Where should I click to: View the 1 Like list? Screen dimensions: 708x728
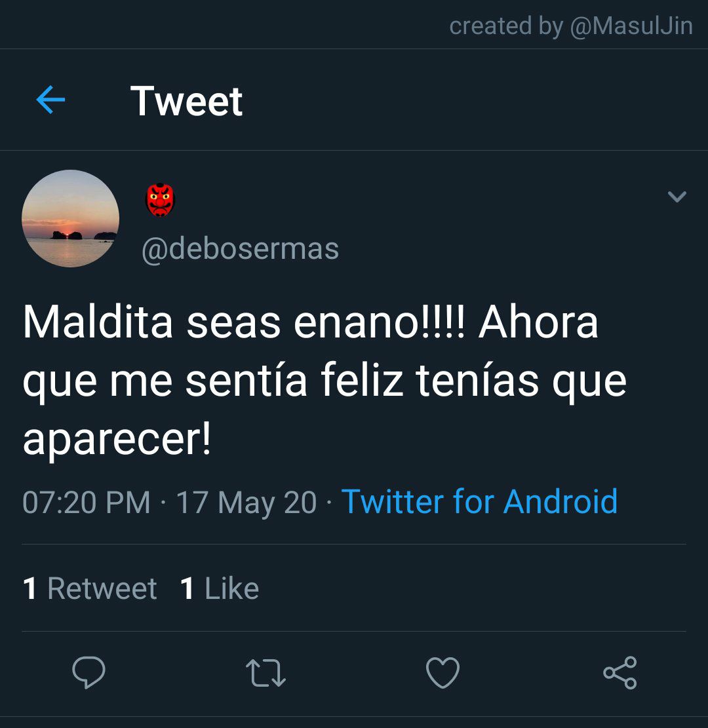tap(219, 588)
